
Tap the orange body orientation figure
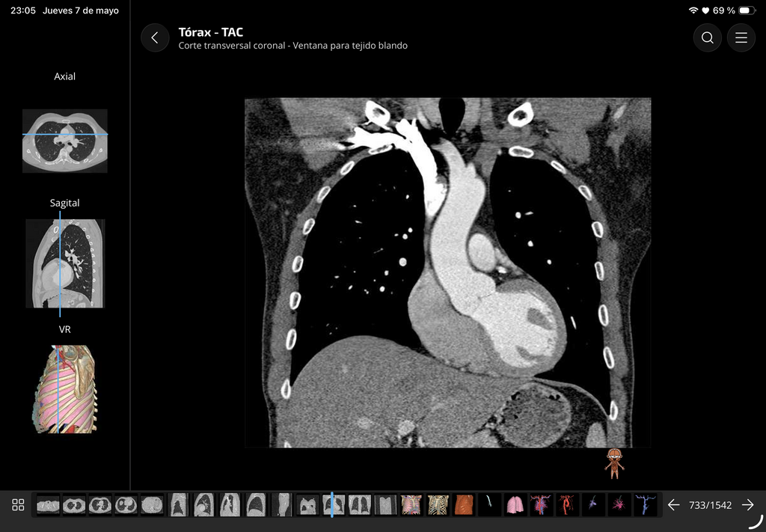(614, 464)
